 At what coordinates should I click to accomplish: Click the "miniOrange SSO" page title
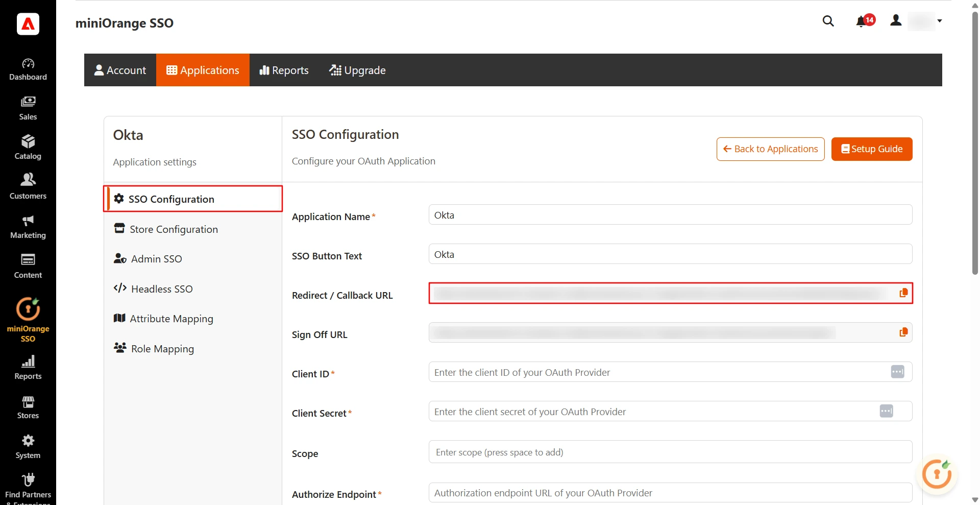[125, 23]
